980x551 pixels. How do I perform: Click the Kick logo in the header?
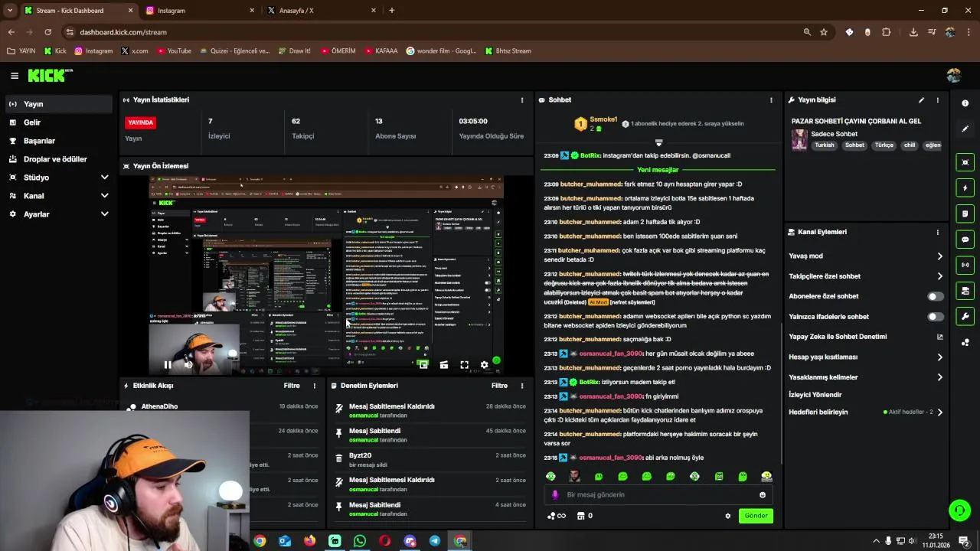[x=50, y=75]
